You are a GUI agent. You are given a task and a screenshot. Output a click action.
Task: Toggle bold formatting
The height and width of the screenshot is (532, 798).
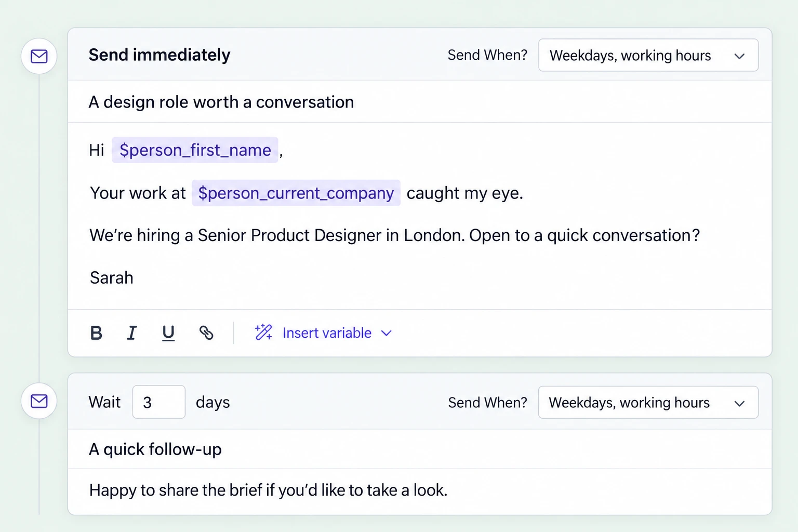96,333
